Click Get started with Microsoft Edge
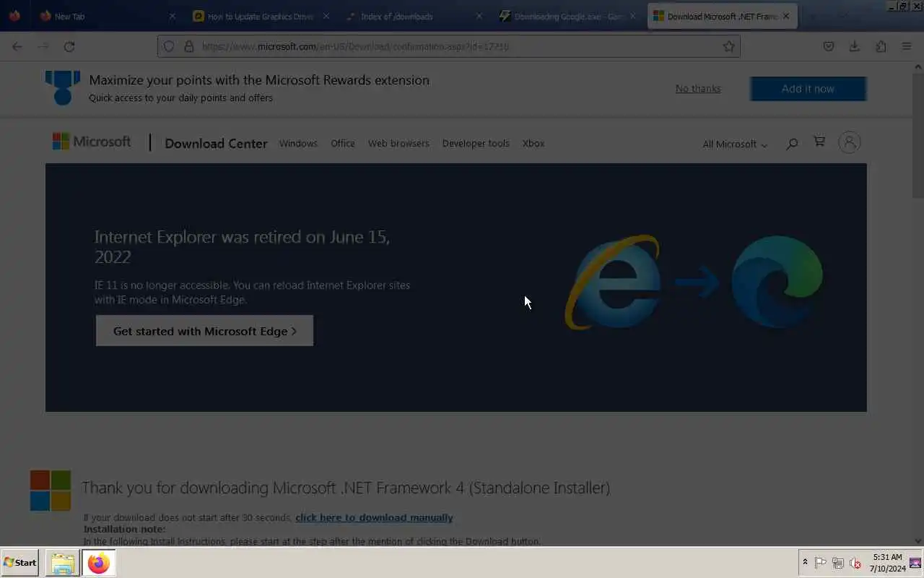The width and height of the screenshot is (924, 578). pos(204,331)
